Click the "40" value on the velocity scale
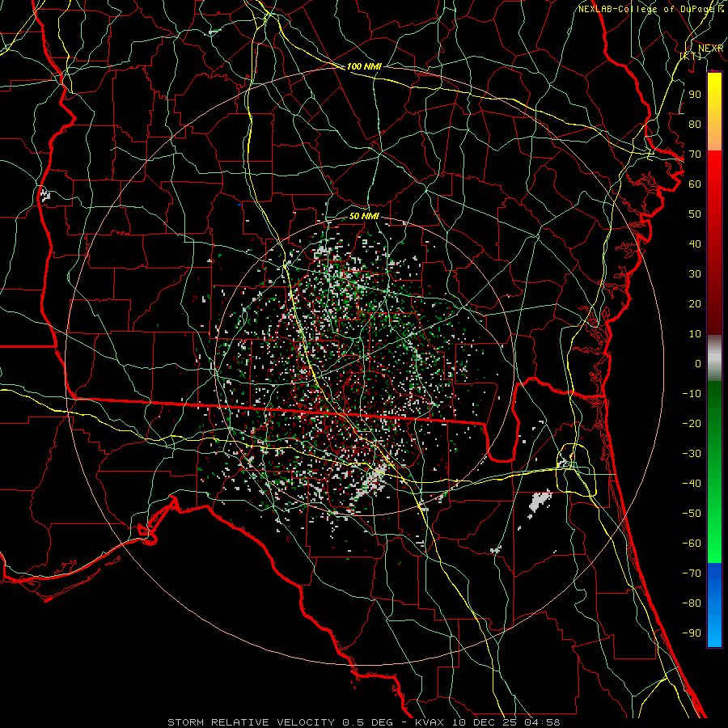The image size is (728, 728). (695, 243)
